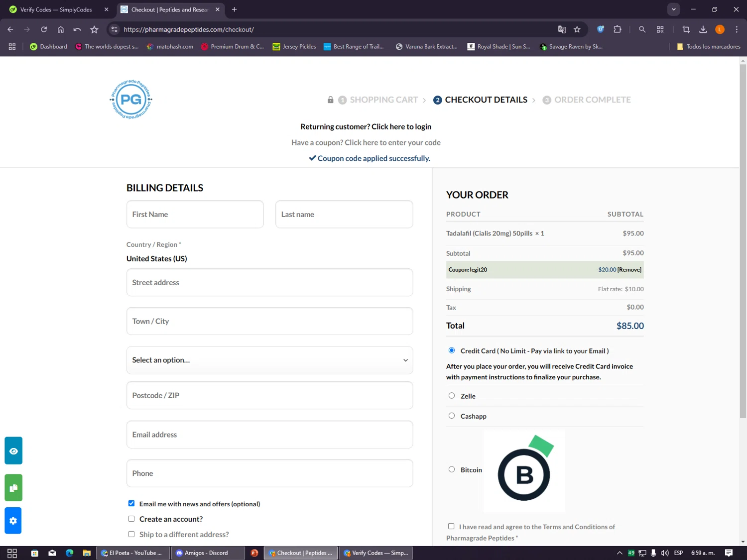Reload the checkout page

click(x=44, y=29)
